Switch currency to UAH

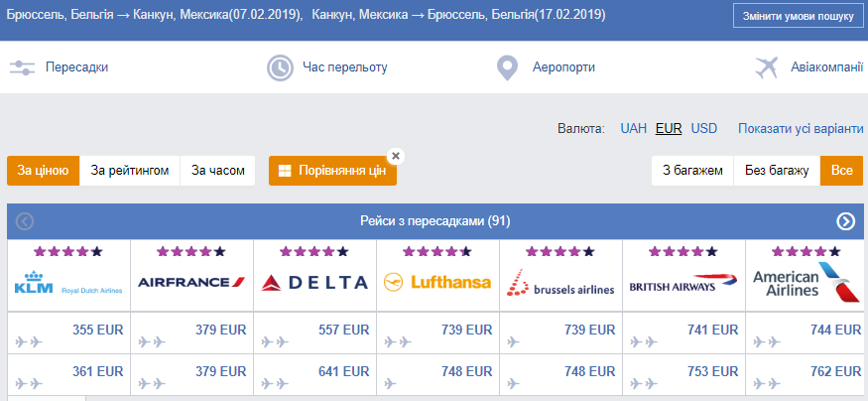coord(633,128)
